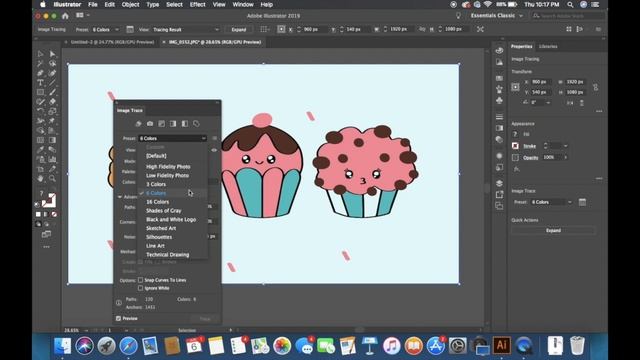This screenshot has height=360, width=640.
Task: Open the Object menu
Action: tap(130, 4)
